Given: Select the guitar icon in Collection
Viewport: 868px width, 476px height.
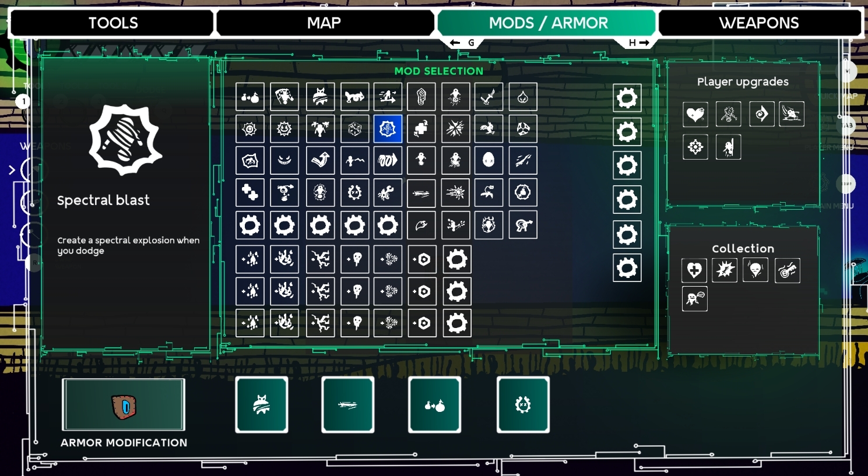Looking at the screenshot, I should (787, 270).
